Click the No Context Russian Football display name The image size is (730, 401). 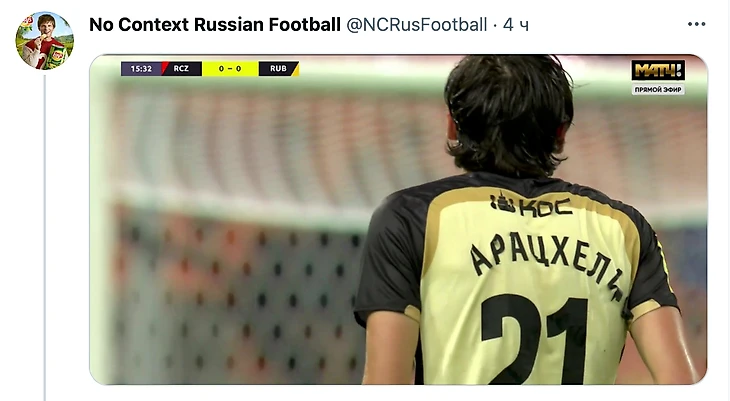[x=215, y=25]
